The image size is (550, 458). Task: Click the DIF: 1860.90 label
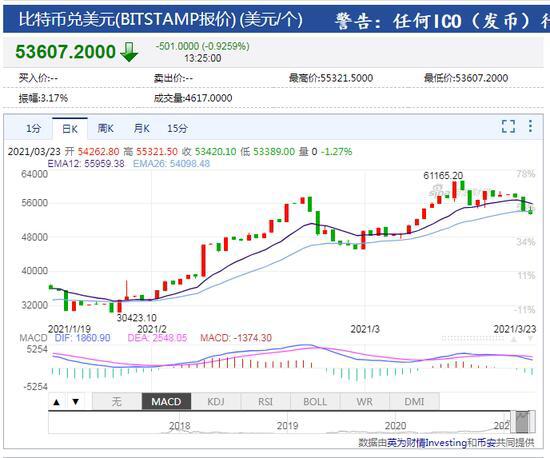point(82,338)
